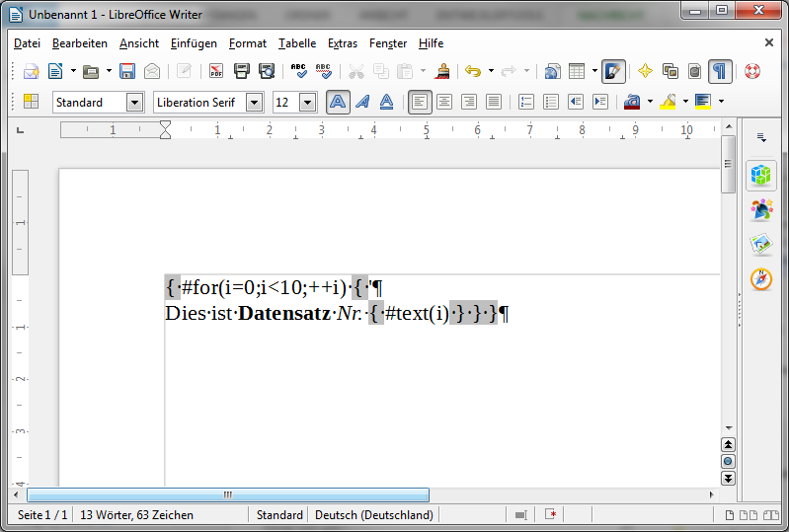Open LibreOffice Help lifebuoy icon
The width and height of the screenshot is (789, 532).
752,71
